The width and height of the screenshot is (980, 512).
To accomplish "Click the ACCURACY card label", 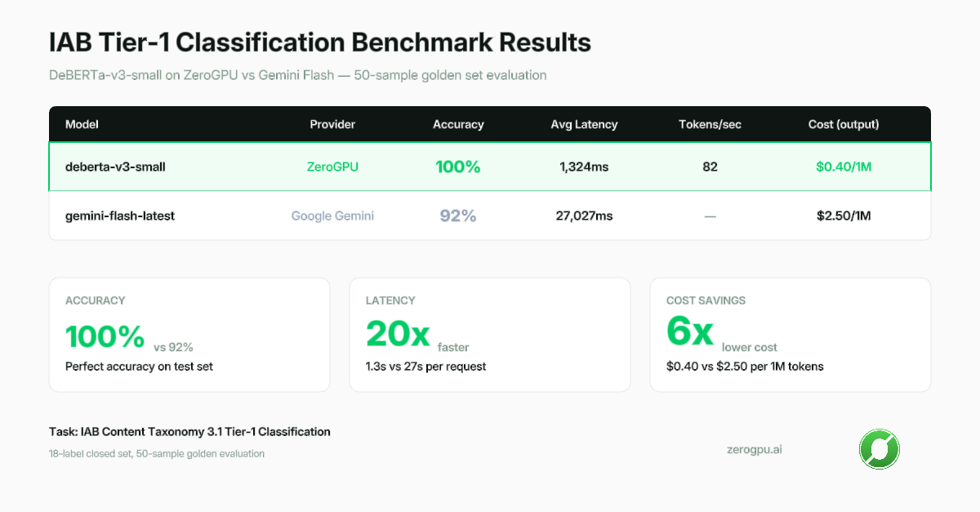I will (96, 301).
